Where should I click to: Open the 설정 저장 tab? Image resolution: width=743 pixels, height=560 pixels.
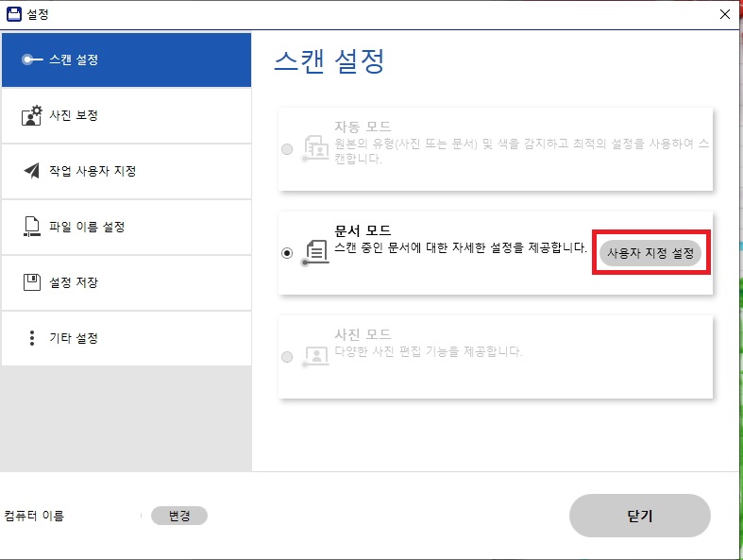[127, 282]
